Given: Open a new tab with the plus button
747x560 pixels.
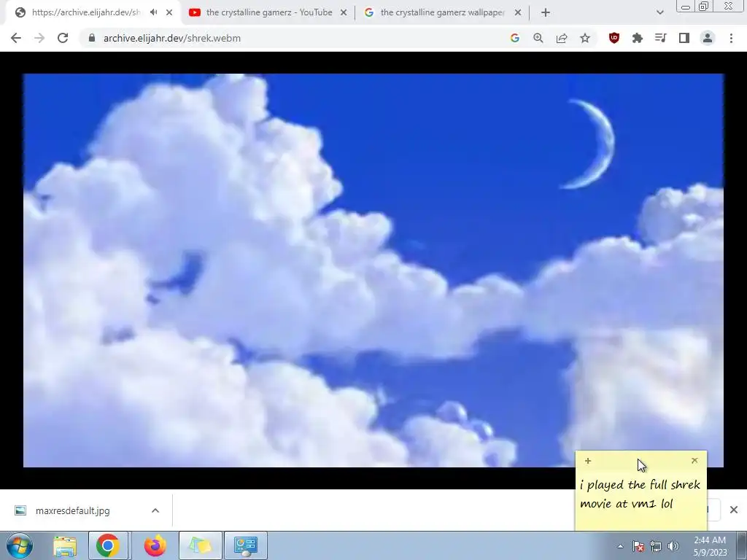Looking at the screenshot, I should click(546, 12).
